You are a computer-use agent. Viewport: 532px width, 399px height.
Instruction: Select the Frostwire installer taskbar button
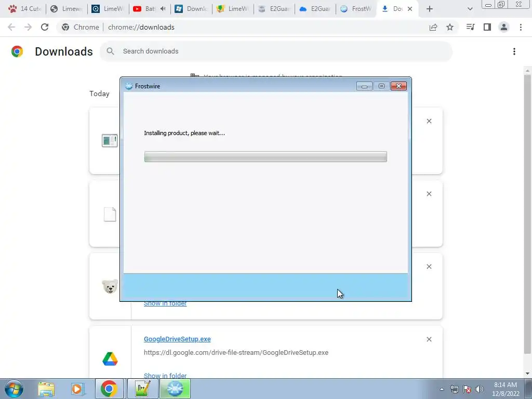point(175,389)
